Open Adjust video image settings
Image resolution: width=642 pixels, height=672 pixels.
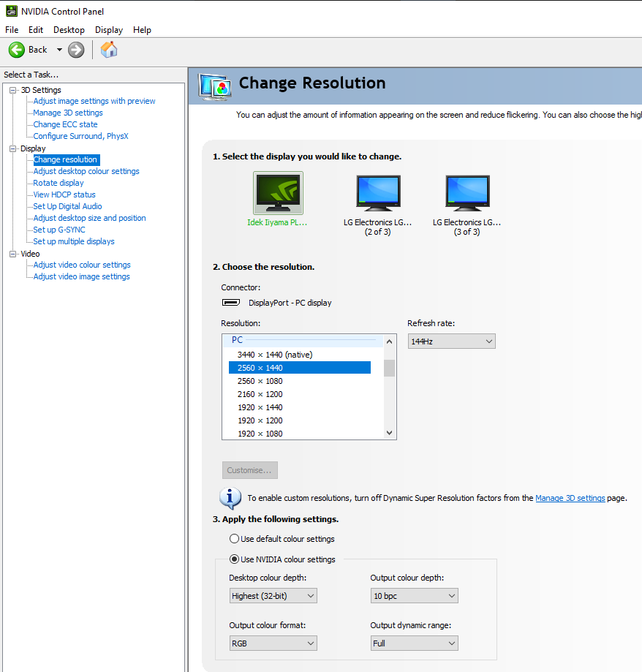click(x=81, y=277)
